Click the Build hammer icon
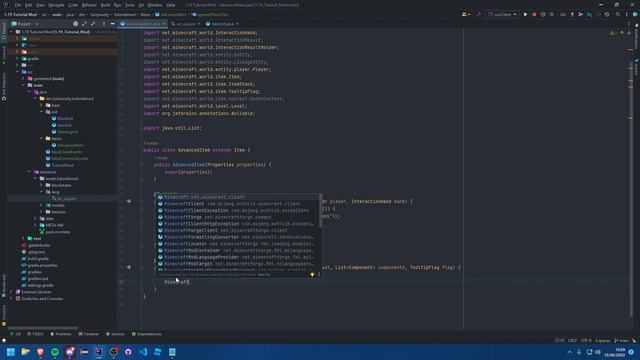The width and height of the screenshot is (640, 360). coord(478,14)
